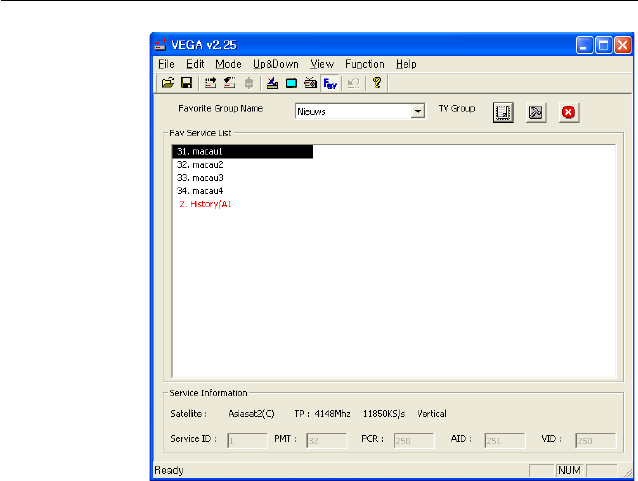Click the grayed-out gear toolbar icon
Screen dimensions: 638x481
249,83
